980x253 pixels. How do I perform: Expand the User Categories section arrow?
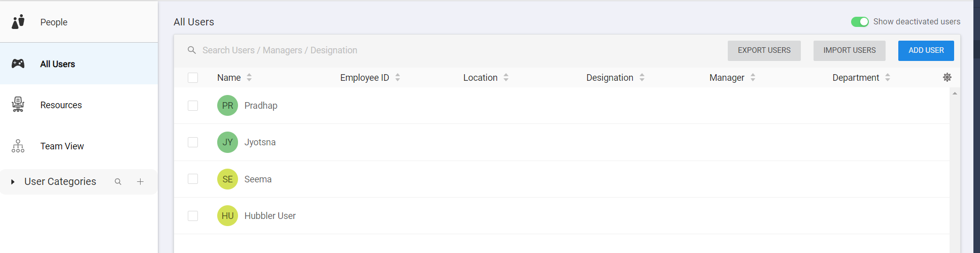13,182
